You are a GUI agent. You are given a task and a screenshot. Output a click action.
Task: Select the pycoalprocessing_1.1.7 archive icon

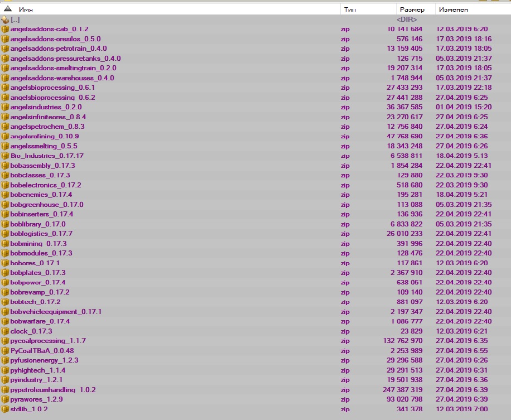(x=5, y=341)
